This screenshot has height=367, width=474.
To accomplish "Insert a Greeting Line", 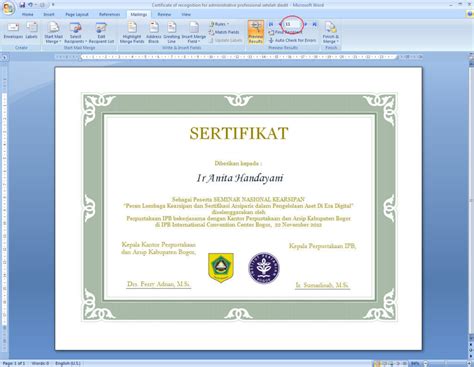I will tap(171, 33).
